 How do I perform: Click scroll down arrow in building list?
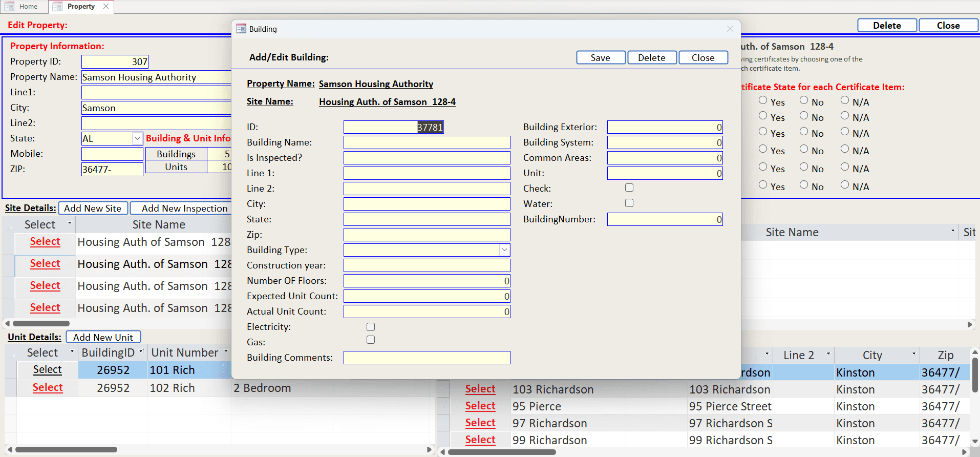[x=975, y=441]
